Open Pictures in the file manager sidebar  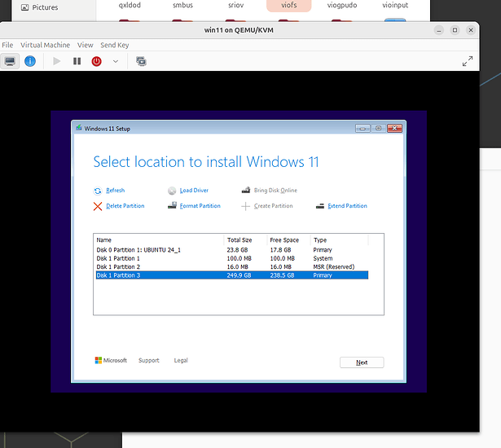pyautogui.click(x=40, y=7)
